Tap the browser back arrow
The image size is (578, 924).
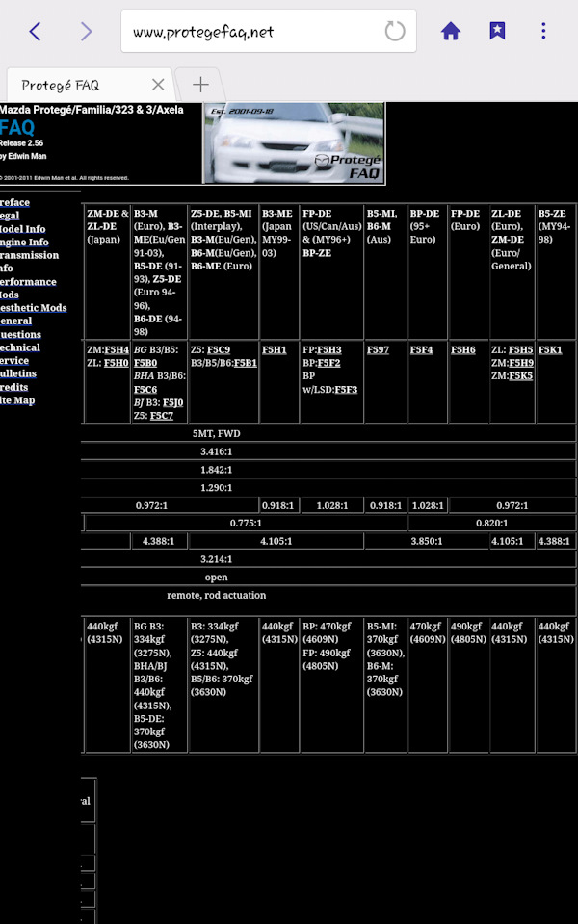[x=35, y=31]
